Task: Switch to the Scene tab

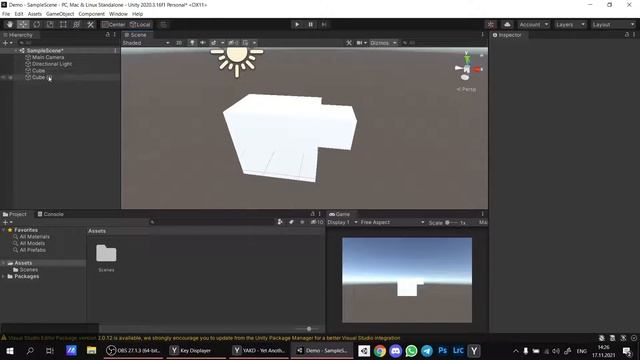Action: click(x=136, y=35)
